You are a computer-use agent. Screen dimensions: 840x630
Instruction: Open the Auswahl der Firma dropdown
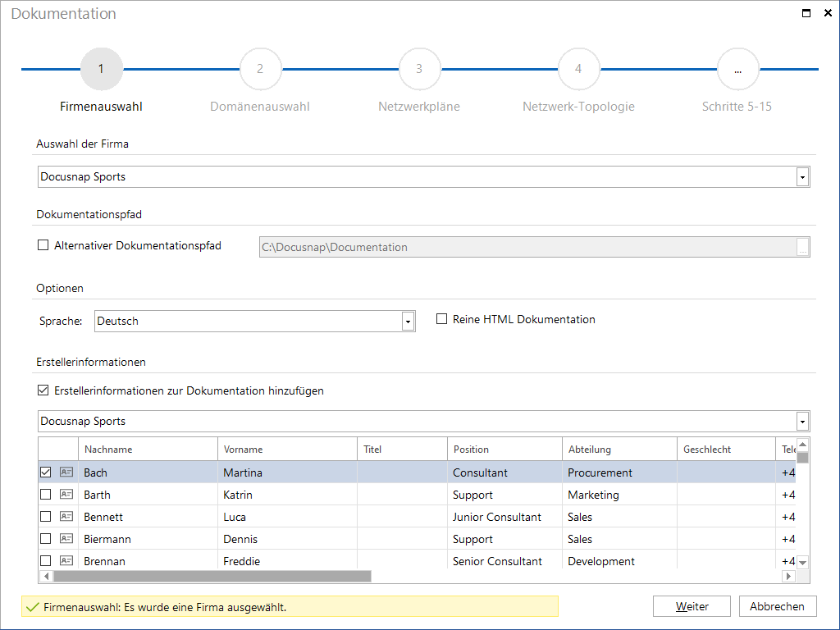click(x=802, y=177)
